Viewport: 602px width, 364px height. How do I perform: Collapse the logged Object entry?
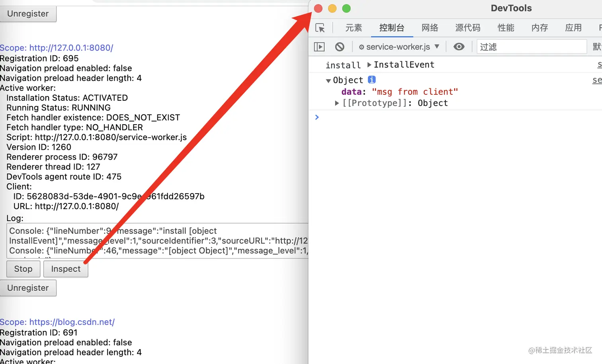click(328, 80)
